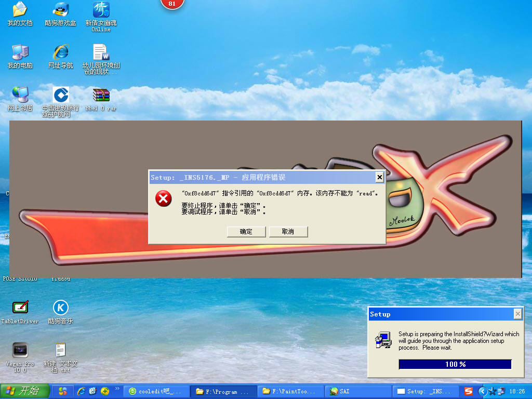Switch to F:\Program taskbar folder window
This screenshot has width=532, height=399.
click(x=222, y=391)
